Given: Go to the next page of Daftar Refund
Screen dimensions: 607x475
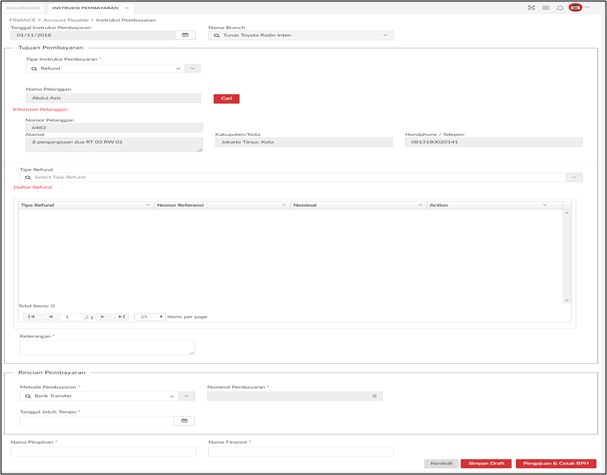Looking at the screenshot, I should 103,317.
